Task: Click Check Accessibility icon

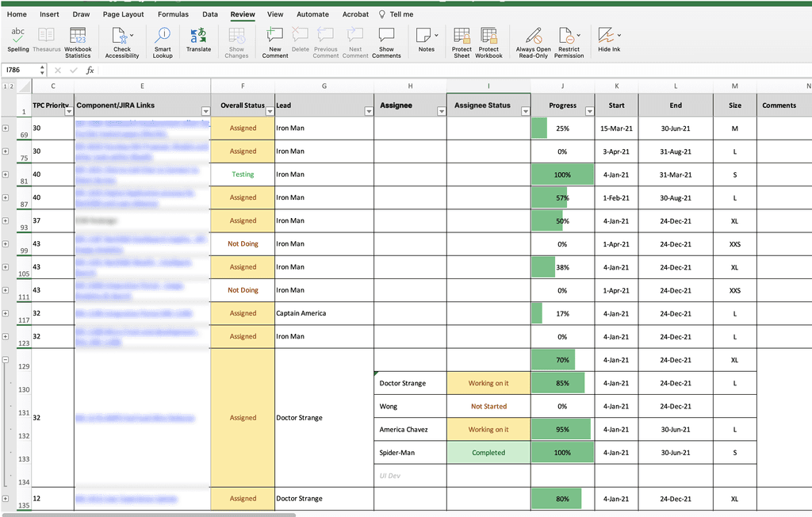Action: pos(120,35)
